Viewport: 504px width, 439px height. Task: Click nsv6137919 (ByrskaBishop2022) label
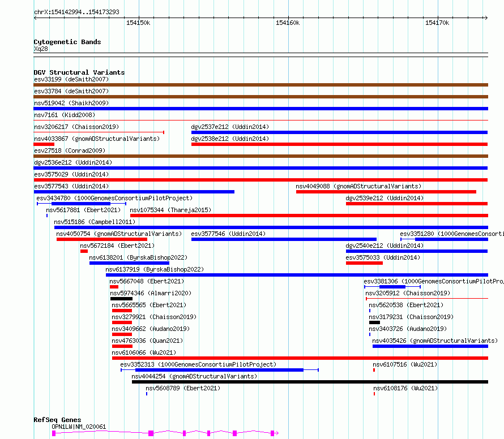click(x=155, y=269)
